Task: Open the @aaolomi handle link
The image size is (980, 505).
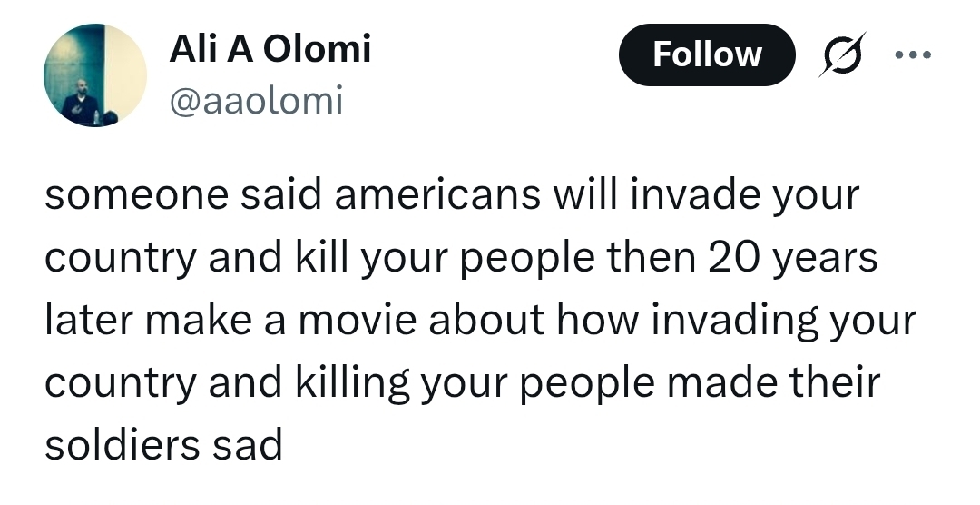Action: [256, 101]
